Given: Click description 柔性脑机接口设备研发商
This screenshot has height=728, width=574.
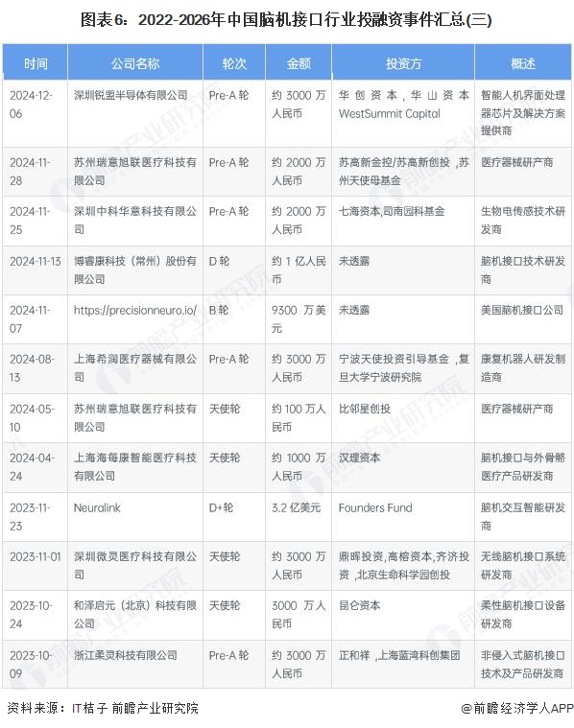Looking at the screenshot, I should [523, 615].
